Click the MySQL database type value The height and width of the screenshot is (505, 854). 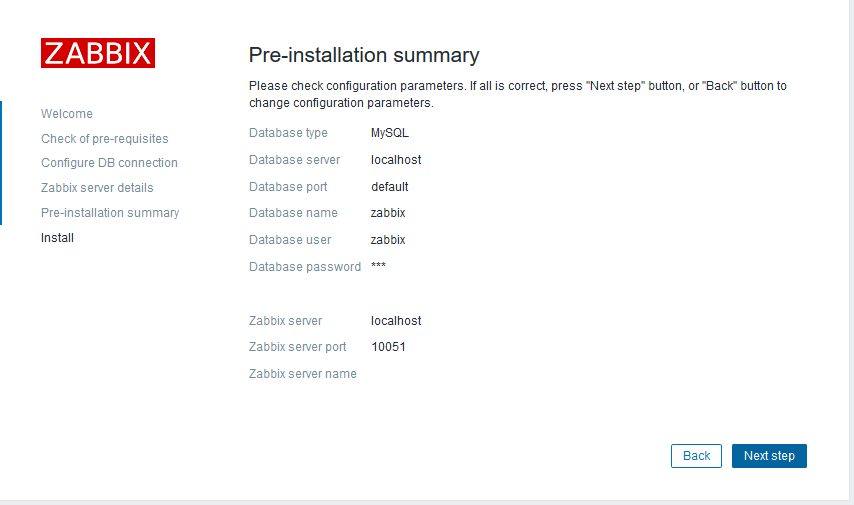(390, 133)
